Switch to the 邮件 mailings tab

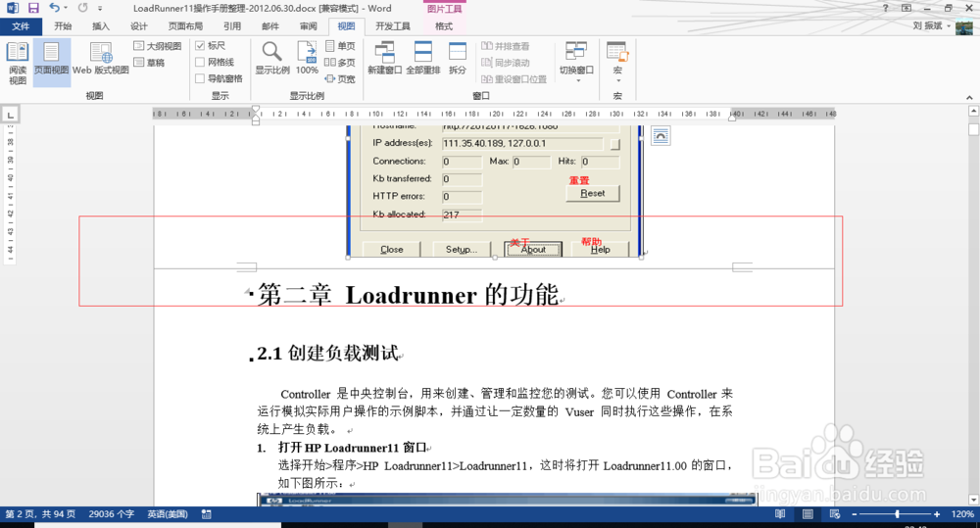pyautogui.click(x=270, y=26)
